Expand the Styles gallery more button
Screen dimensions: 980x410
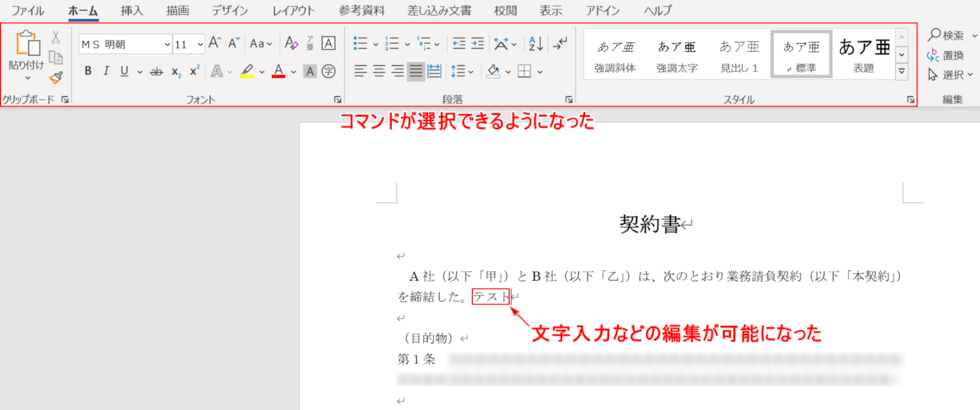(902, 71)
